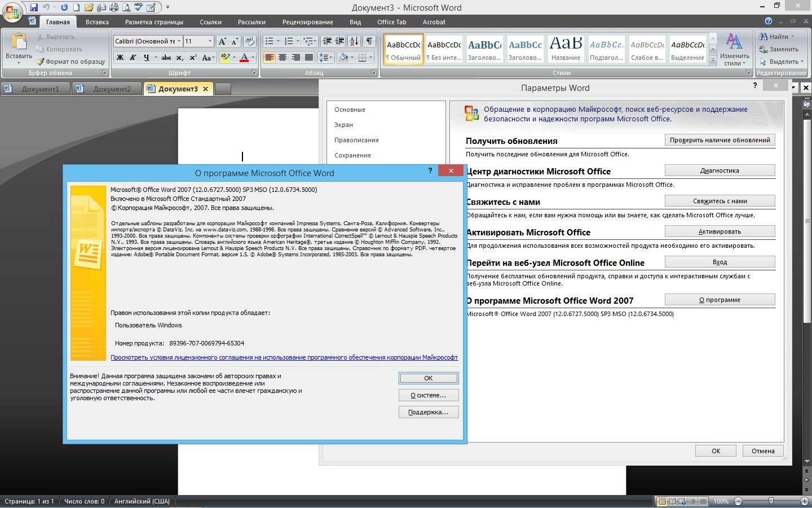Apply yellow text highlight color
Image resolution: width=812 pixels, height=508 pixels.
click(226, 58)
